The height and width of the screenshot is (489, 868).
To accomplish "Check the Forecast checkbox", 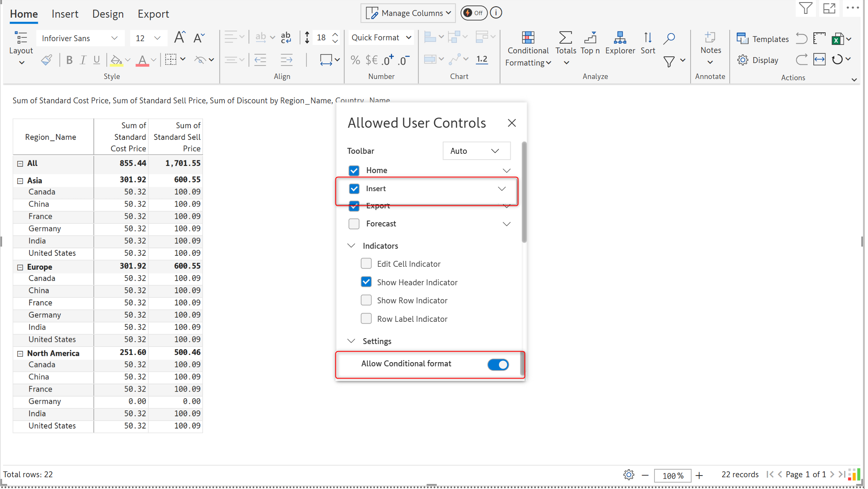I will (354, 224).
